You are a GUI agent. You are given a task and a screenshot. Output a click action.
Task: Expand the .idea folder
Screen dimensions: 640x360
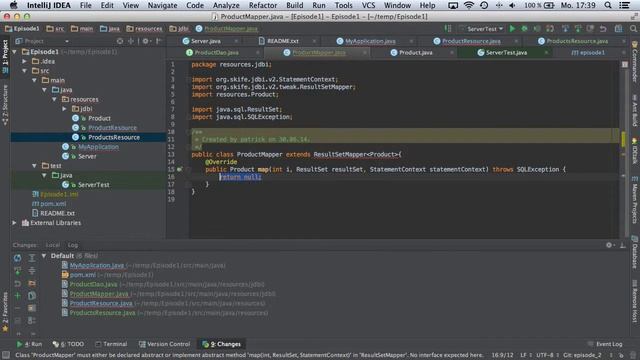pyautogui.click(x=24, y=61)
